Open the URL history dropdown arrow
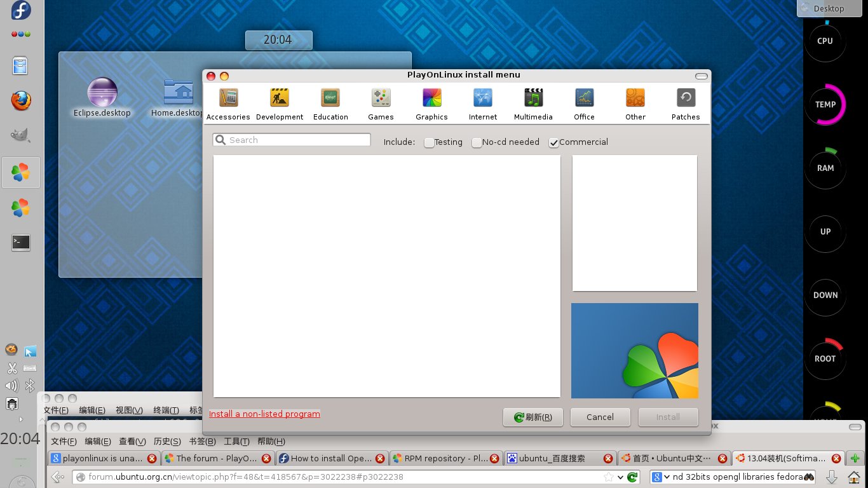868x488 pixels. (x=621, y=477)
